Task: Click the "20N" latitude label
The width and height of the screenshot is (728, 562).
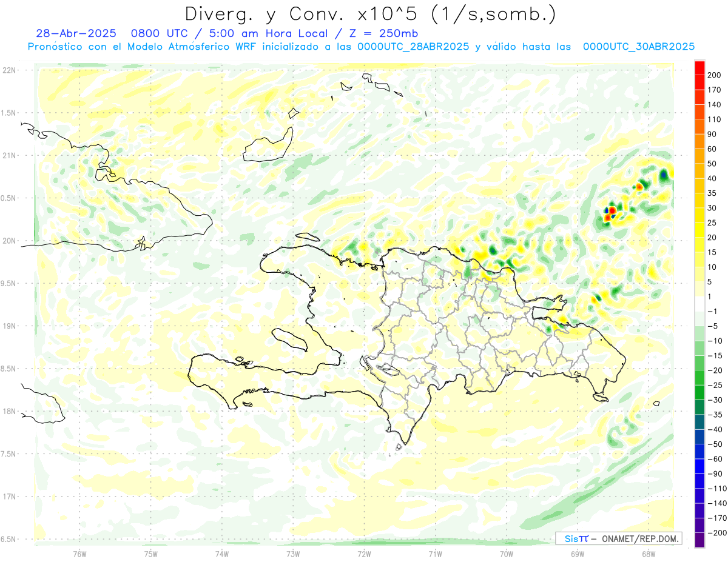Action: [x=9, y=241]
